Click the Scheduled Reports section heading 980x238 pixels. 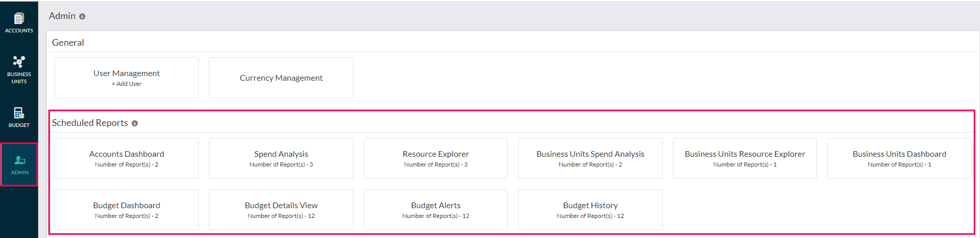tap(90, 123)
